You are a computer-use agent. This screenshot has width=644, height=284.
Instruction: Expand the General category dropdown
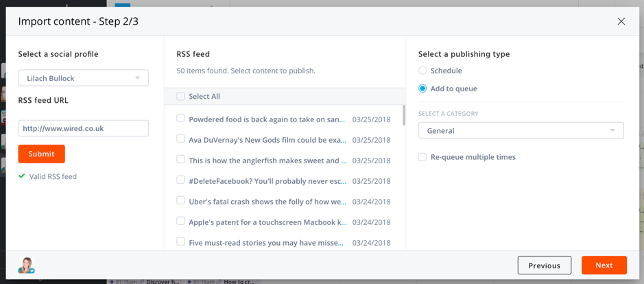521,130
